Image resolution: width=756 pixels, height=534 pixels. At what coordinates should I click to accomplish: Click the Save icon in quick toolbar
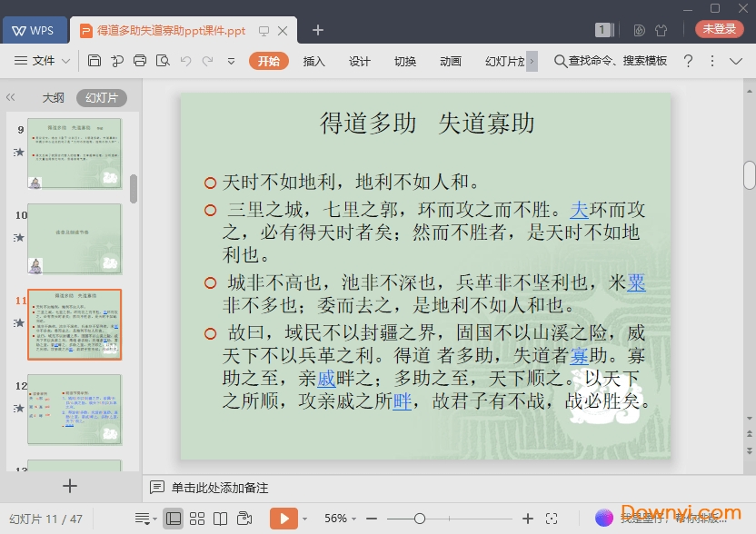coord(94,61)
